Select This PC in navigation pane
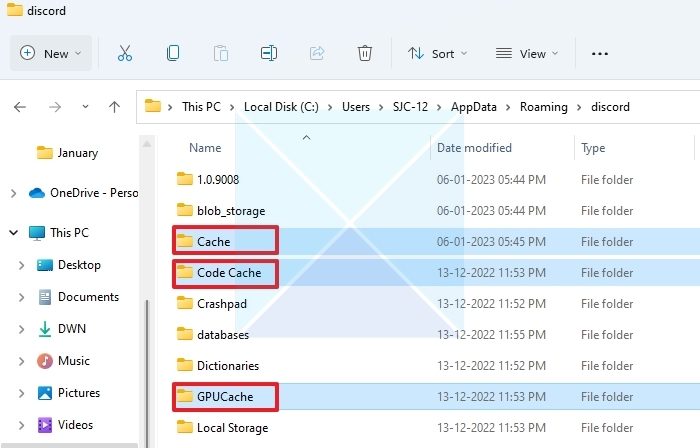Image resolution: width=700 pixels, height=448 pixels. click(58, 232)
